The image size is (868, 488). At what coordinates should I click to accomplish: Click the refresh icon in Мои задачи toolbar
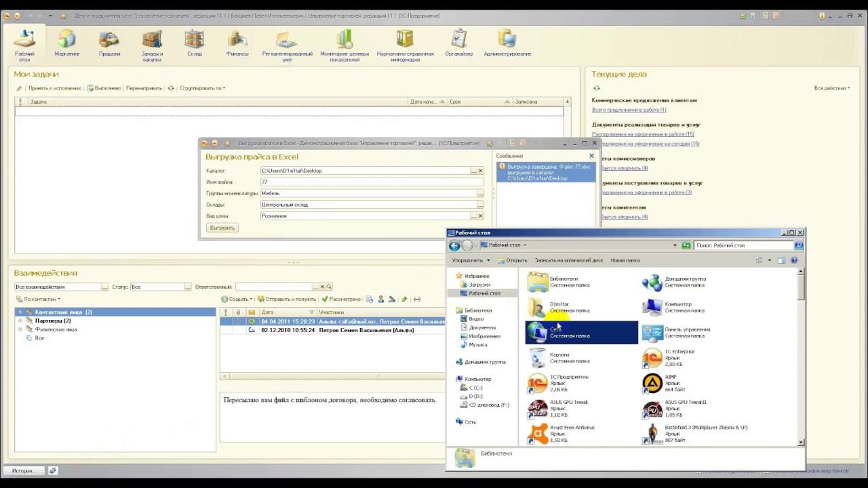pos(171,88)
